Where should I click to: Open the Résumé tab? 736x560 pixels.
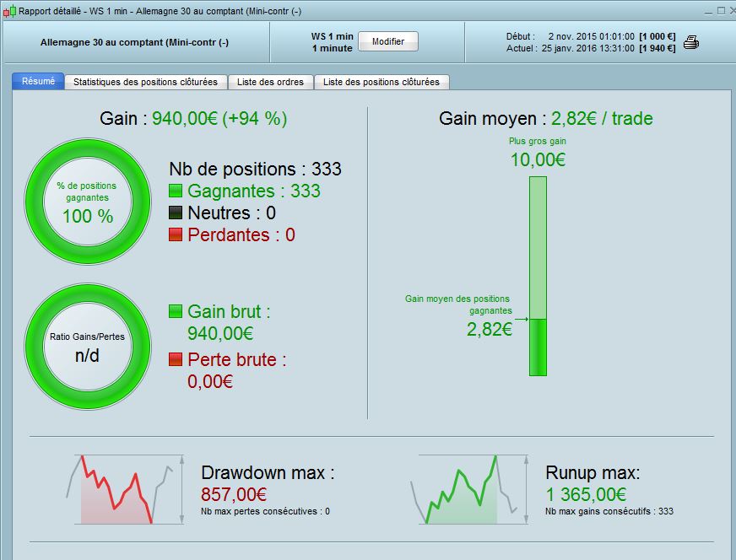tap(38, 82)
